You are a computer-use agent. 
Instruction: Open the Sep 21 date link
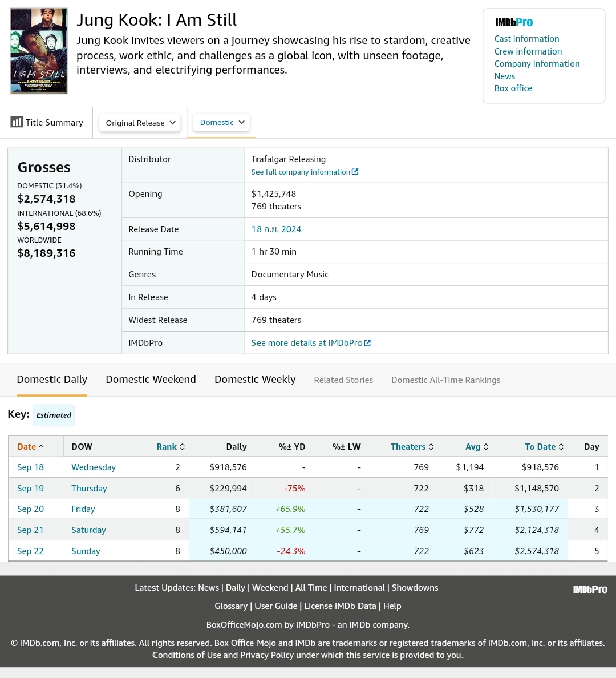click(30, 530)
